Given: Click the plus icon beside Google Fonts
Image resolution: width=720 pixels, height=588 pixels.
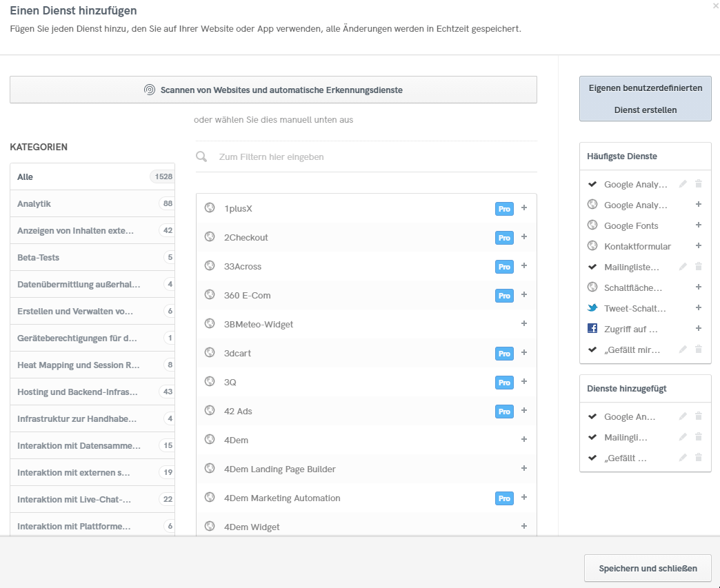Looking at the screenshot, I should [698, 225].
